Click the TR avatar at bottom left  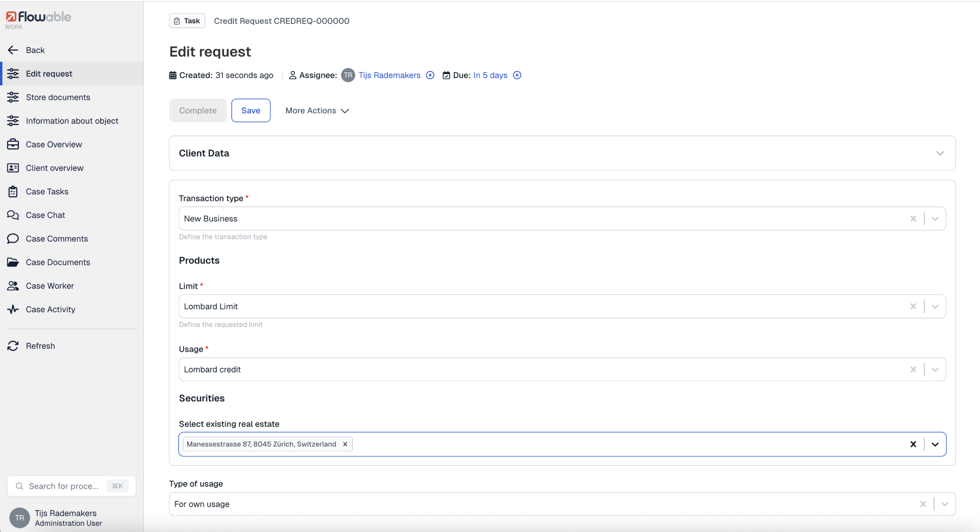pos(19,518)
